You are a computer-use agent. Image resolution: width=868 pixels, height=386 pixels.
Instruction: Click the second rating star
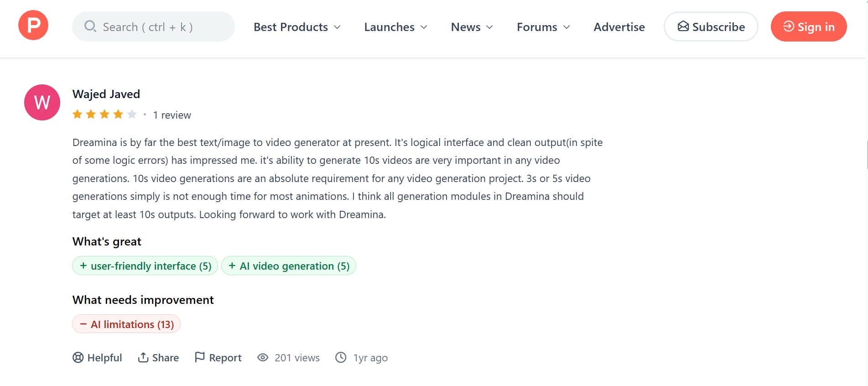[91, 114]
